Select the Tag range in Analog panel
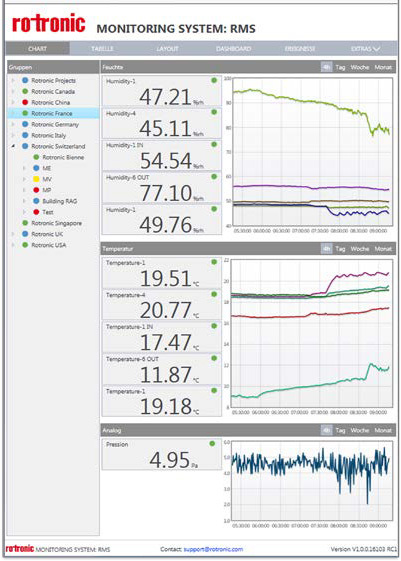 tap(340, 430)
